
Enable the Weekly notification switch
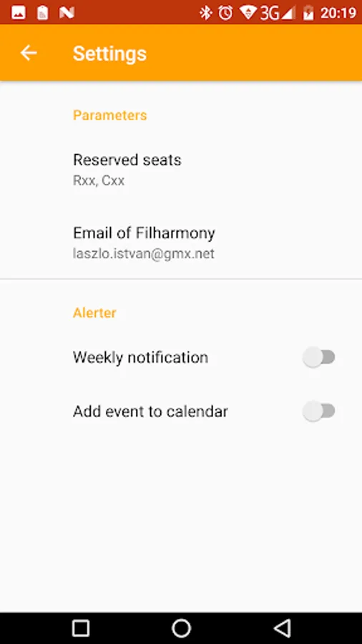click(319, 357)
